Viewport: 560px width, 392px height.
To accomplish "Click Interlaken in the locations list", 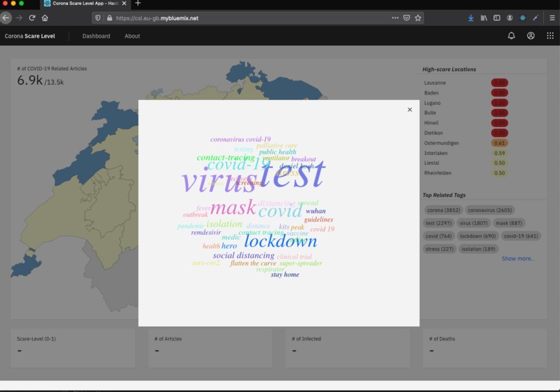I will [436, 153].
